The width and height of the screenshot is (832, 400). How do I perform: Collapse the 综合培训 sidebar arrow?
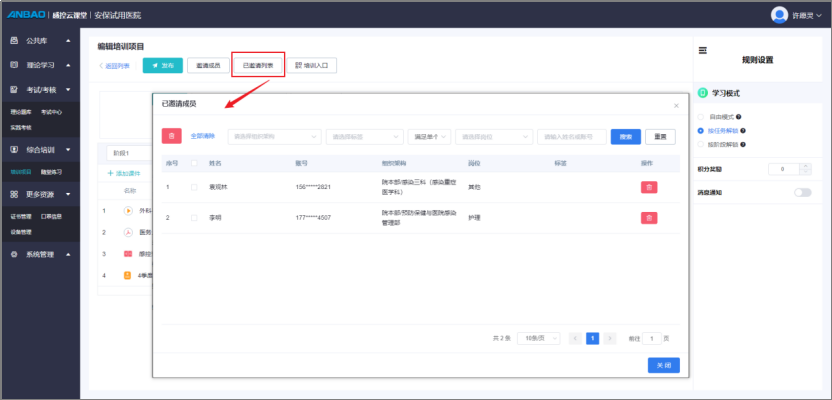coord(68,150)
